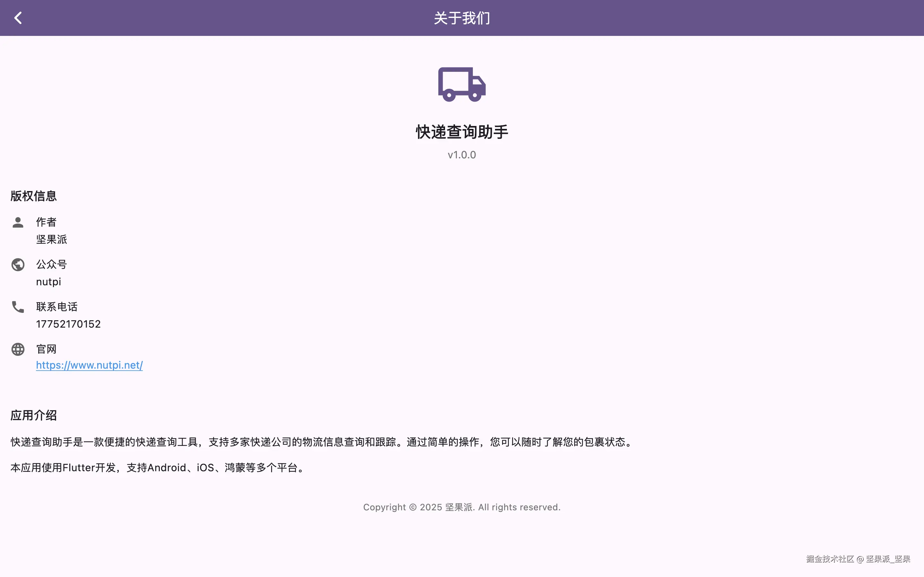Click the author name 坚果派
Viewport: 924px width, 577px height.
(x=52, y=240)
